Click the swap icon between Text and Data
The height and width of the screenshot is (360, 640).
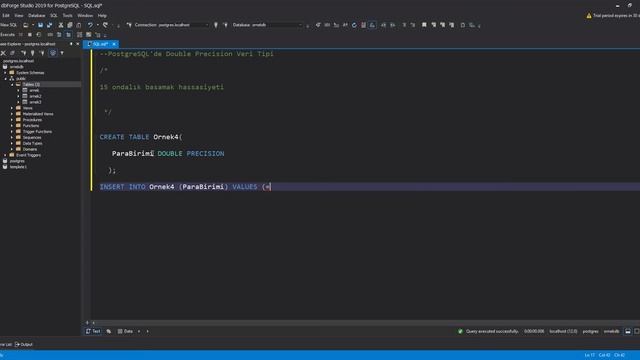coord(109,331)
